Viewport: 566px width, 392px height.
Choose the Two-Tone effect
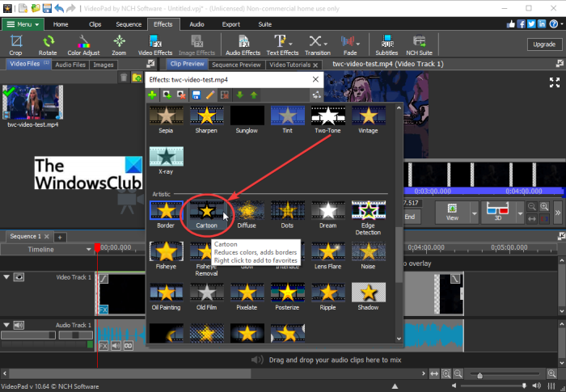327,120
